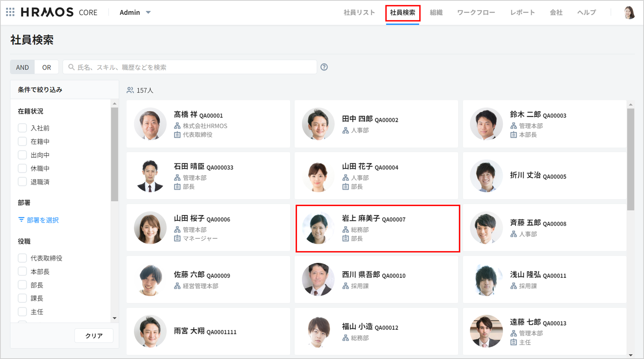Viewport: 644px width, 359px height.
Task: Expand the Admin role dropdown
Action: pos(148,13)
